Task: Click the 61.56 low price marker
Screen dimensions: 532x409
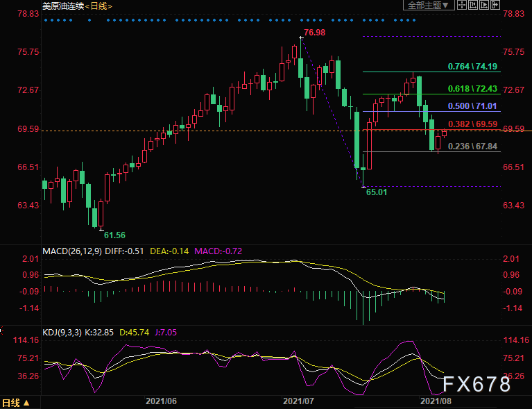Action: point(114,235)
